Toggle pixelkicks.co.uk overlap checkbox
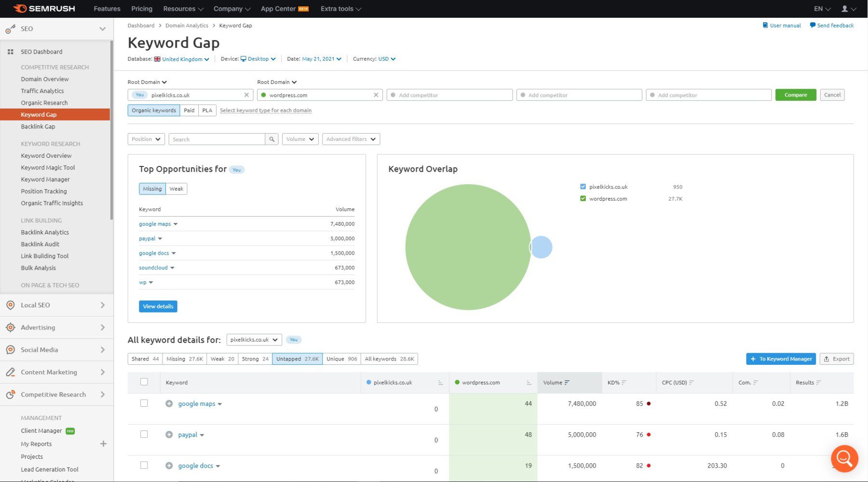The height and width of the screenshot is (482, 868). tap(583, 187)
